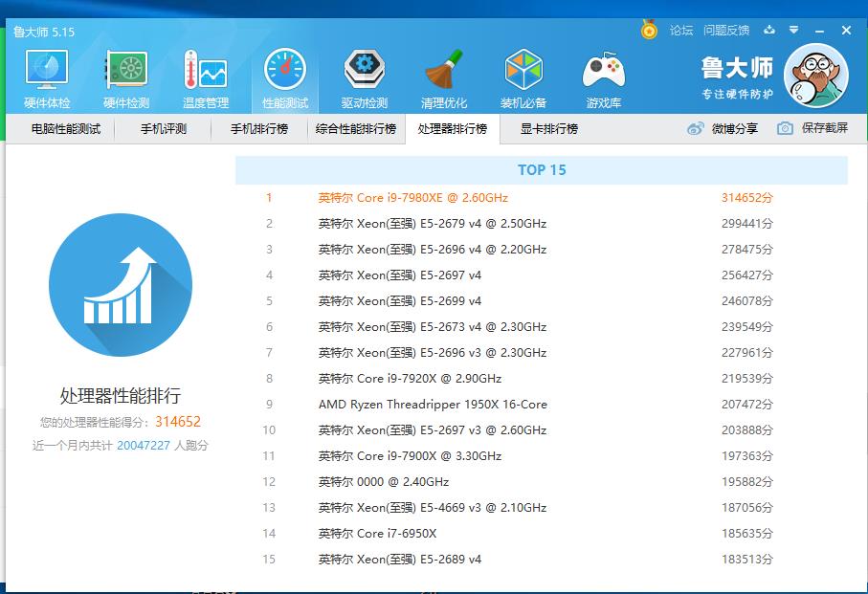
Task: Select the 综合性能排行榜 tab
Action: tap(356, 129)
